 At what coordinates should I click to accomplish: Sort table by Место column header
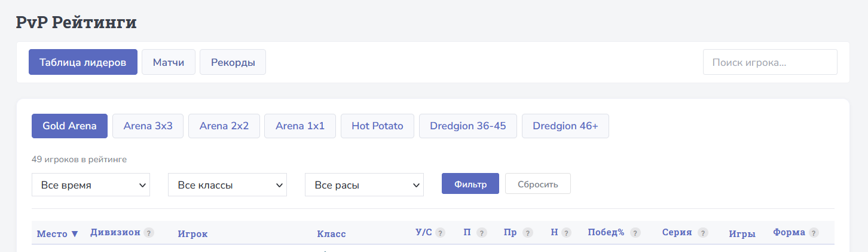(x=57, y=233)
